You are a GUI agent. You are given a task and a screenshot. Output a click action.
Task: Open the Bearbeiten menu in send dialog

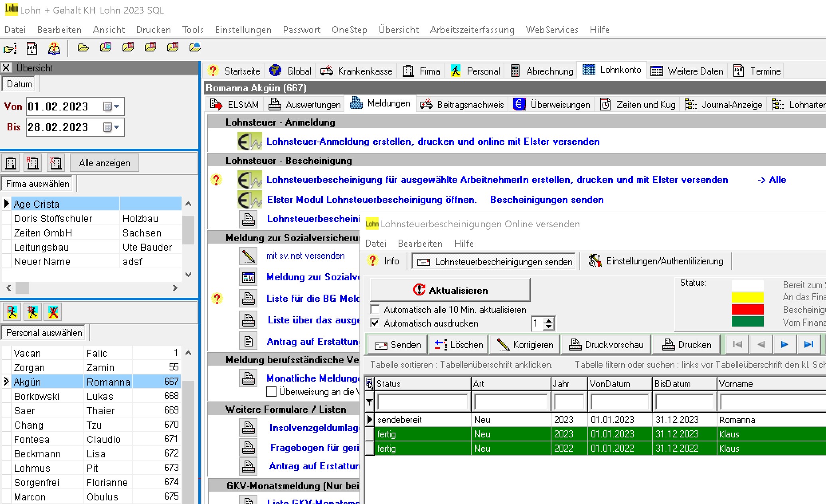[420, 244]
